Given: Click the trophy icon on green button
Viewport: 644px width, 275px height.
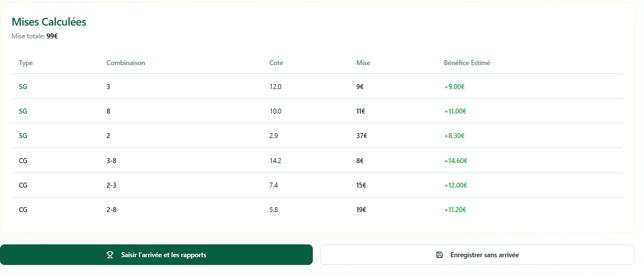Looking at the screenshot, I should [x=110, y=255].
